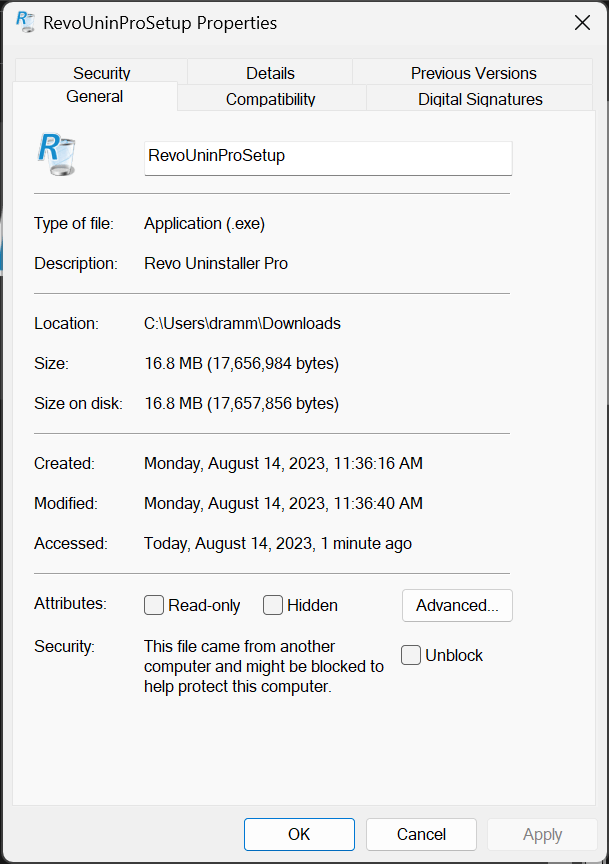Click the RevoUninProSetup file name field

[x=328, y=158]
